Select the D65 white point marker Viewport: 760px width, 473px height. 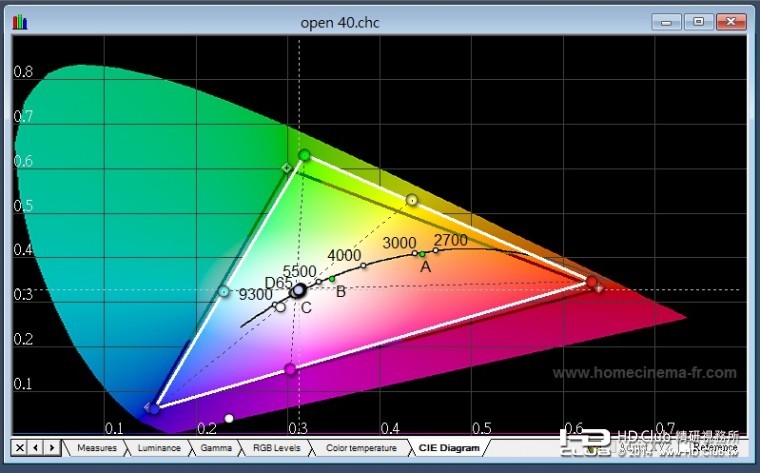(x=299, y=290)
